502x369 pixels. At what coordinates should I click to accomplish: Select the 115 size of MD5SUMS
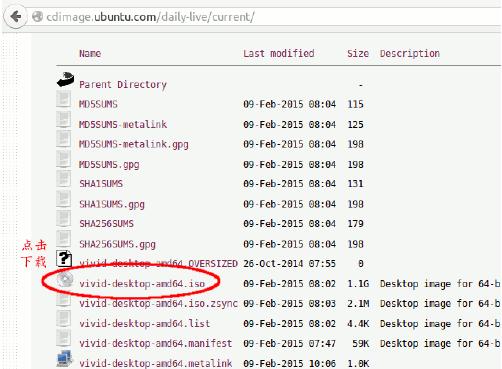(355, 104)
